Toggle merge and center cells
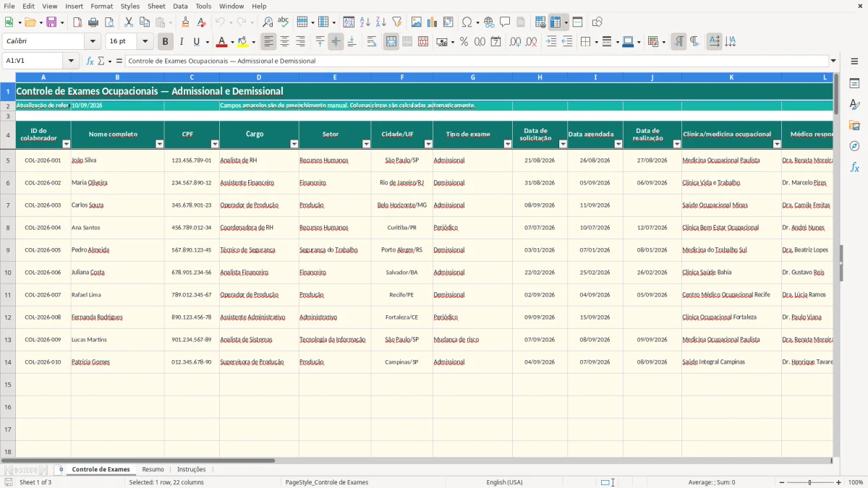This screenshot has height=488, width=868. pos(391,42)
